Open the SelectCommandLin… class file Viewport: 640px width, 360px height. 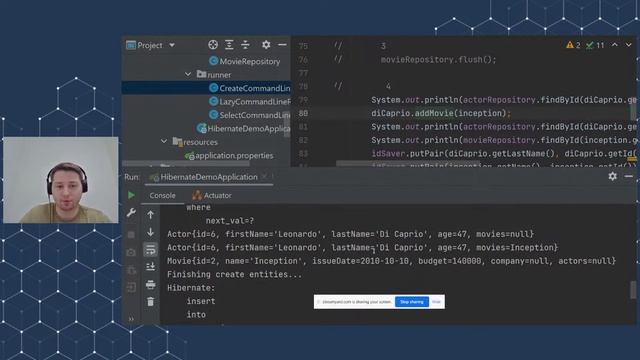[255, 115]
